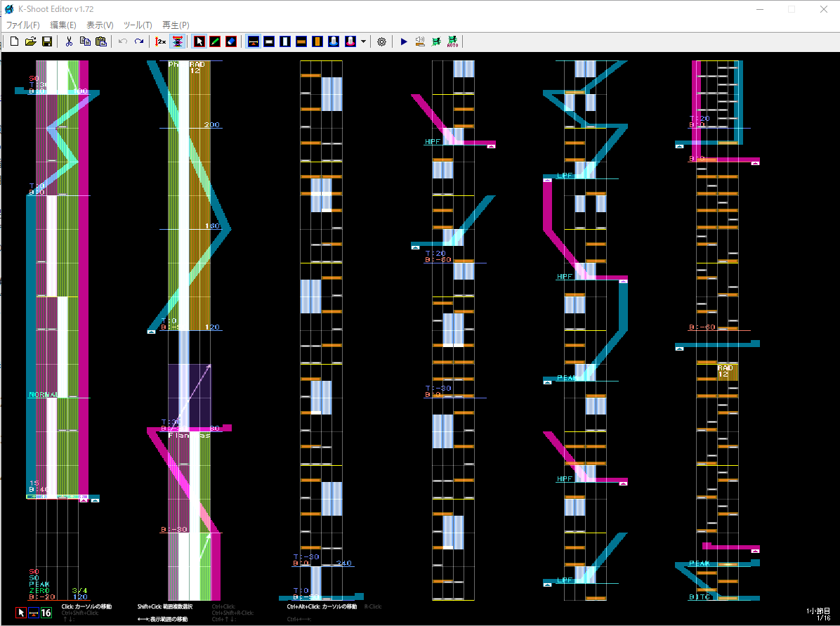Screen dimensions: 840x626
Task: Choose the blue left laser object
Action: (333, 41)
